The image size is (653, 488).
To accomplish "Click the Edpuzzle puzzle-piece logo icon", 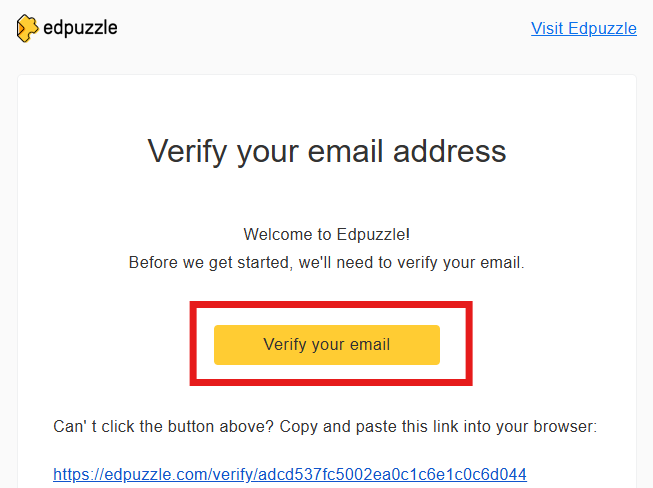I will click(x=27, y=28).
